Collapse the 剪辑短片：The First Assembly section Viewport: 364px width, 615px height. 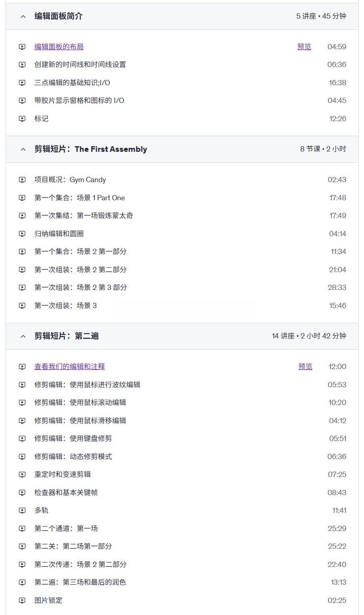pyautogui.click(x=23, y=149)
